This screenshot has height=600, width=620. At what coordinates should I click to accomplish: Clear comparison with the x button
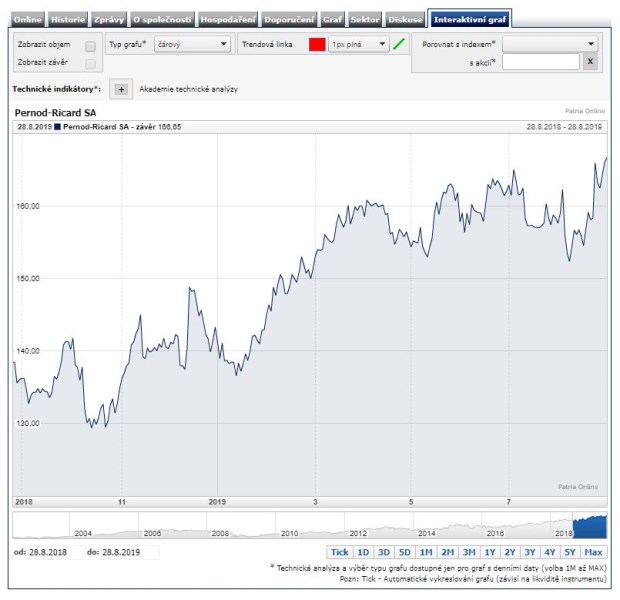click(590, 62)
